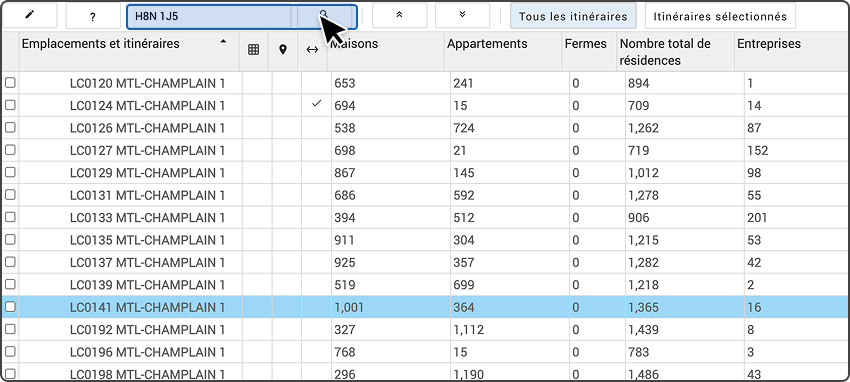Select highlighted row LC0141 MTL-CHAMPLAIN 1
This screenshot has height=382, width=850.
(x=425, y=307)
